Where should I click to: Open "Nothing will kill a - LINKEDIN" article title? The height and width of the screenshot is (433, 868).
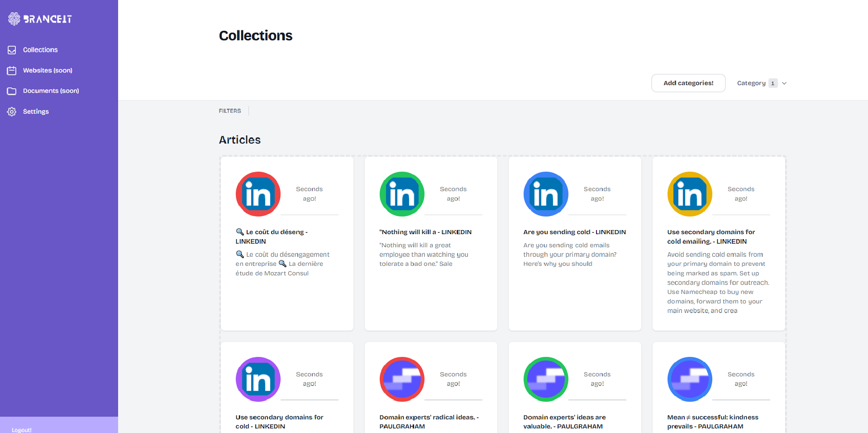[x=425, y=232]
